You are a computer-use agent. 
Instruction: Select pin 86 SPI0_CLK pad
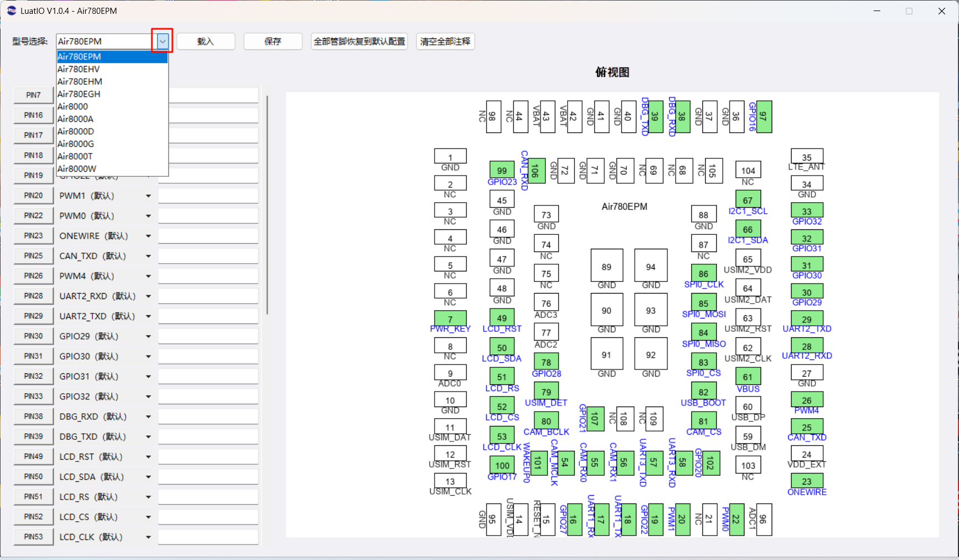point(703,273)
